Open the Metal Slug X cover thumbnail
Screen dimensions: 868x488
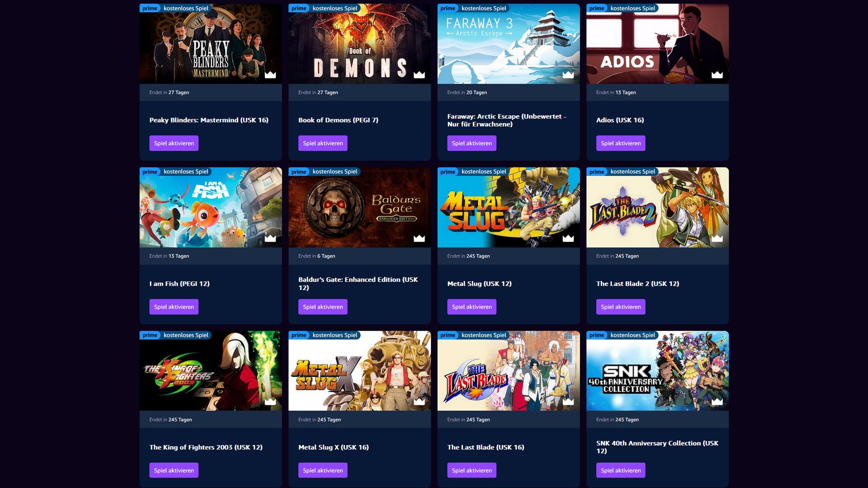point(359,371)
